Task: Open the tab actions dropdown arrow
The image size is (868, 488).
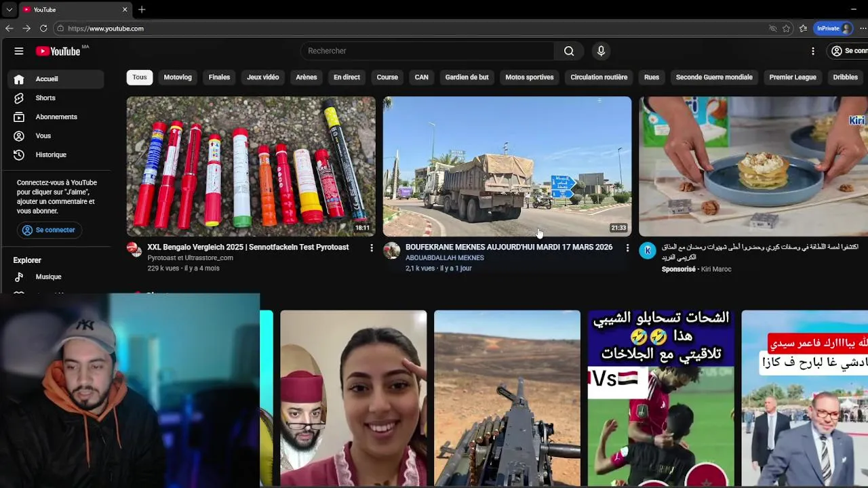Action: point(9,9)
